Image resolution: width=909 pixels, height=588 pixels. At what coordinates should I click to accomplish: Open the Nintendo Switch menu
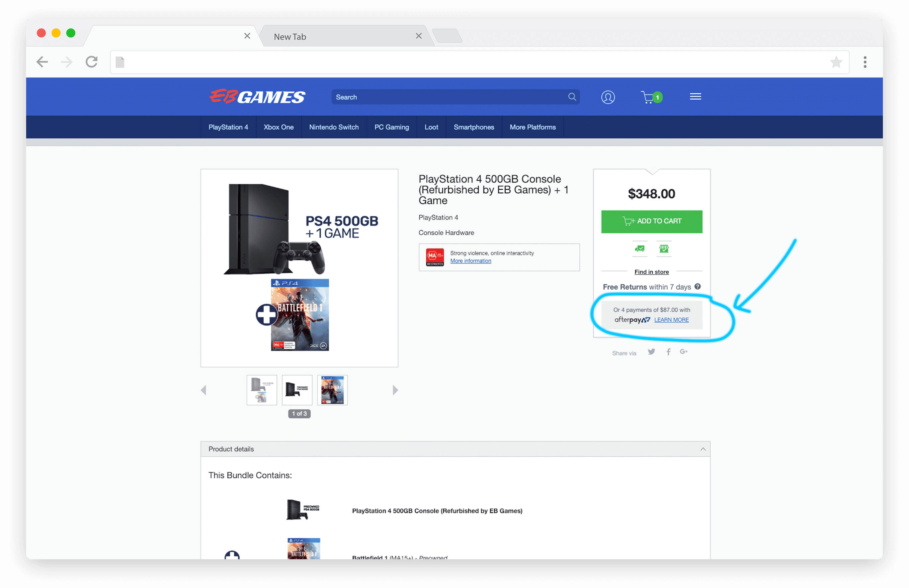click(334, 127)
